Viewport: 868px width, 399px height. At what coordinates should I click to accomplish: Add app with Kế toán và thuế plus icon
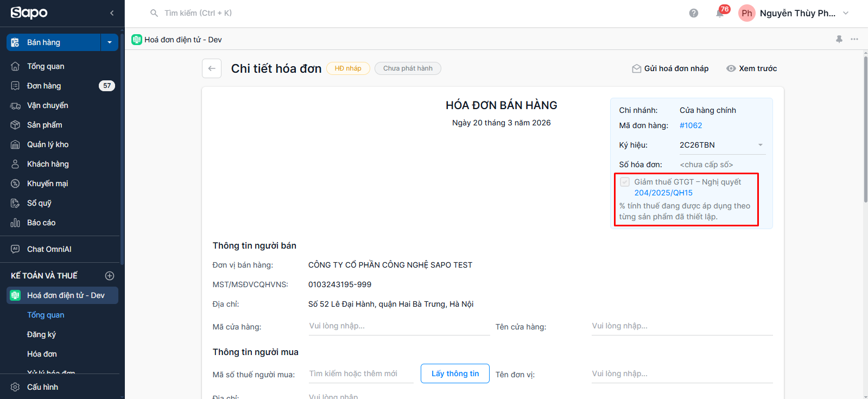tap(110, 276)
